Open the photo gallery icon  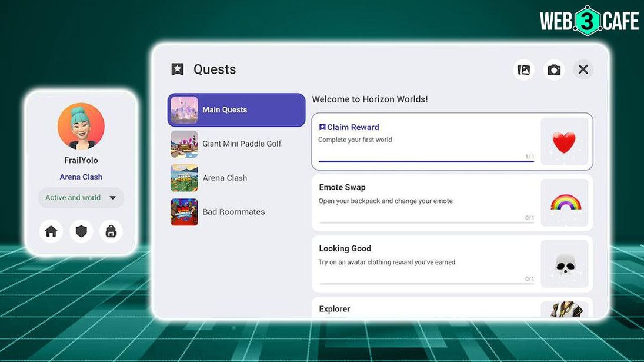click(x=523, y=70)
